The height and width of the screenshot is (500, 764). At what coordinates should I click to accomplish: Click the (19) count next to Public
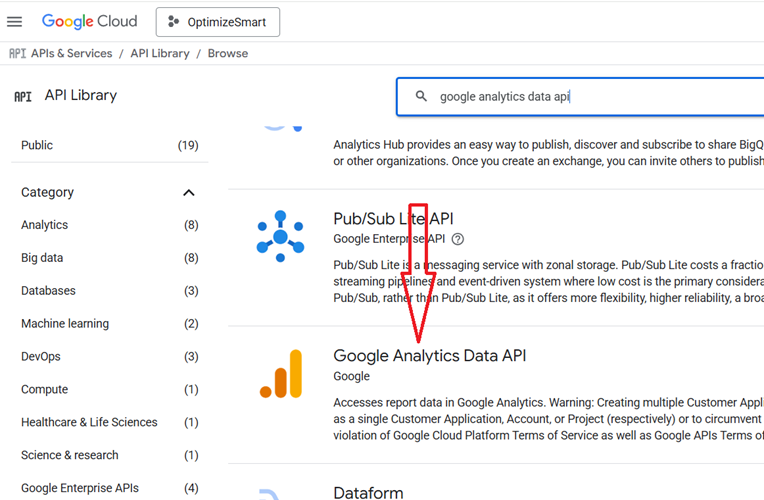(188, 145)
